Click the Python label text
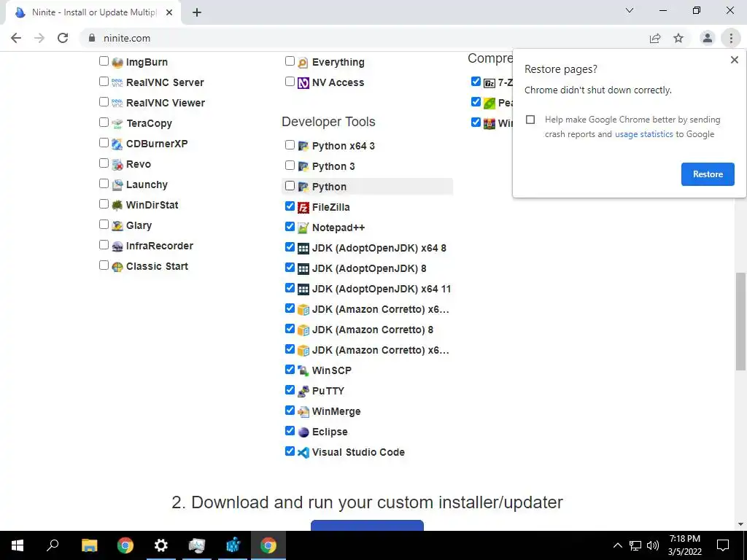This screenshot has width=747, height=560. click(329, 187)
